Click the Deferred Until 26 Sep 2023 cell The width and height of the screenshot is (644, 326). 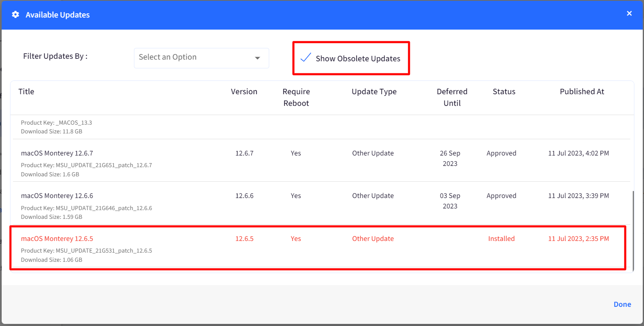click(x=450, y=158)
